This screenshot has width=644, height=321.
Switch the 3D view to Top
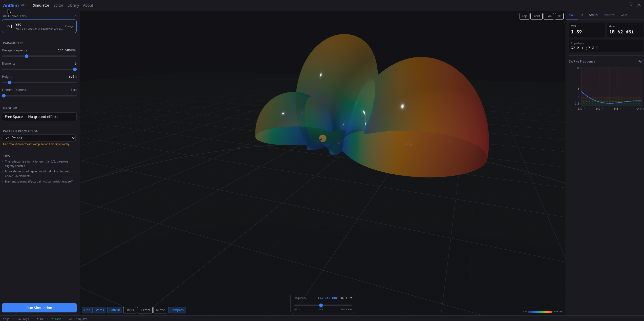tap(524, 16)
